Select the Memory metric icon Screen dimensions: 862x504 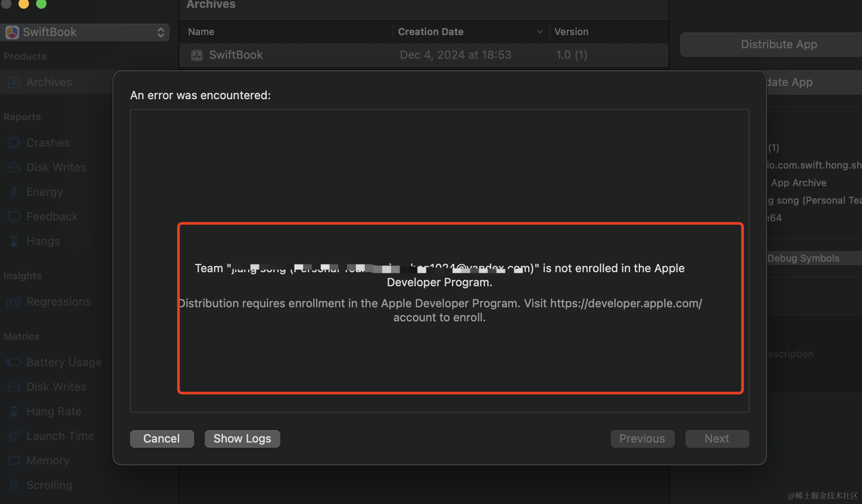click(x=14, y=461)
